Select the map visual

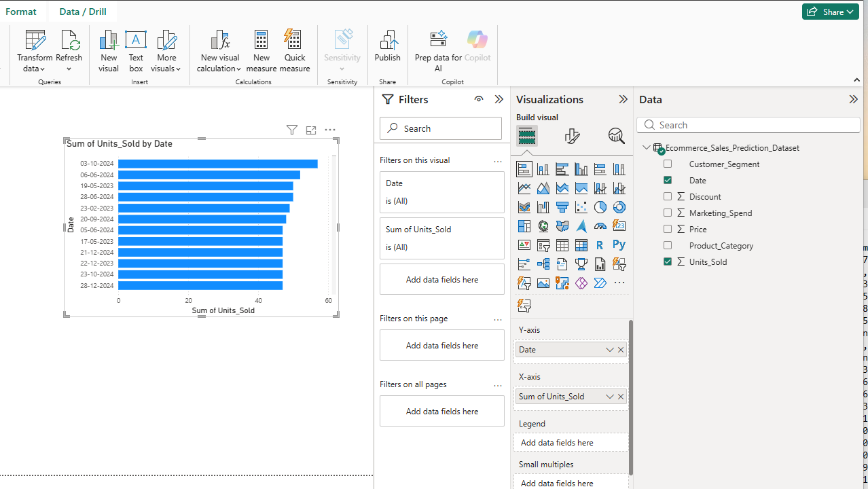pyautogui.click(x=543, y=225)
